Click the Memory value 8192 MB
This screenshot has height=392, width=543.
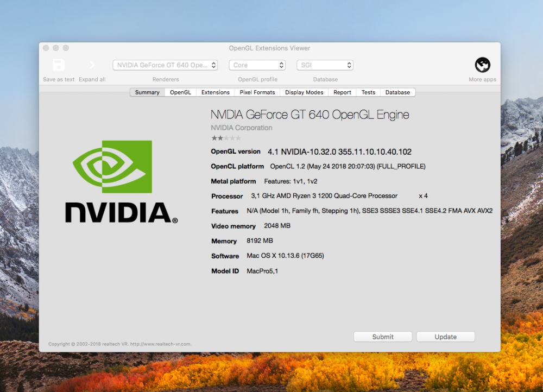pos(260,241)
